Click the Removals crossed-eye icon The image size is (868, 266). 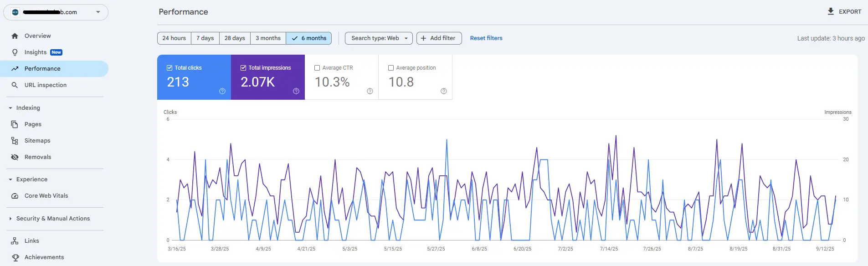15,157
